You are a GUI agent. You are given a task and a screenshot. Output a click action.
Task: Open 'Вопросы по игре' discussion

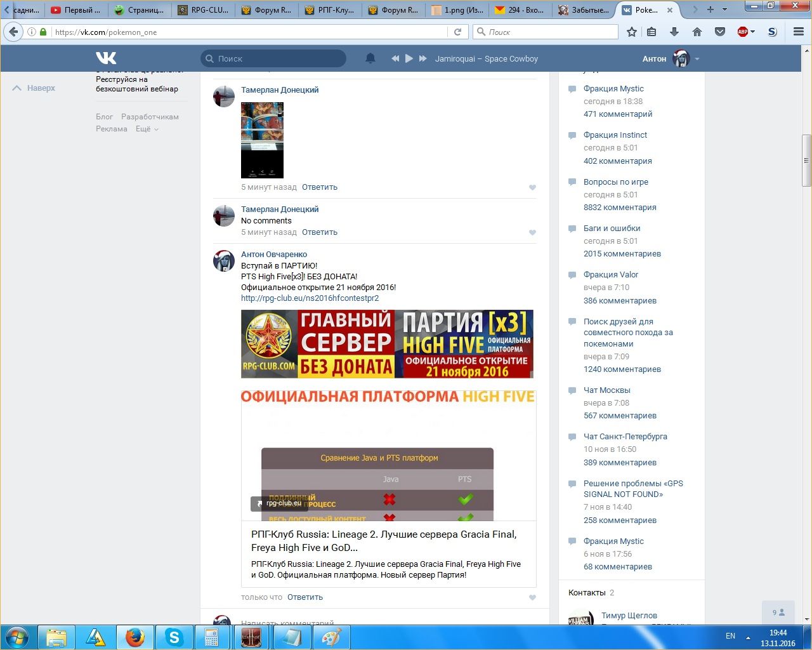click(616, 182)
